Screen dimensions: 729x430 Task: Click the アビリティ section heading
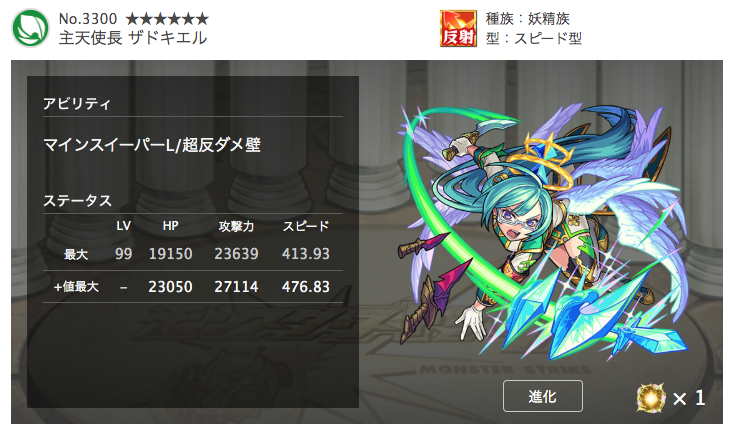click(x=77, y=104)
